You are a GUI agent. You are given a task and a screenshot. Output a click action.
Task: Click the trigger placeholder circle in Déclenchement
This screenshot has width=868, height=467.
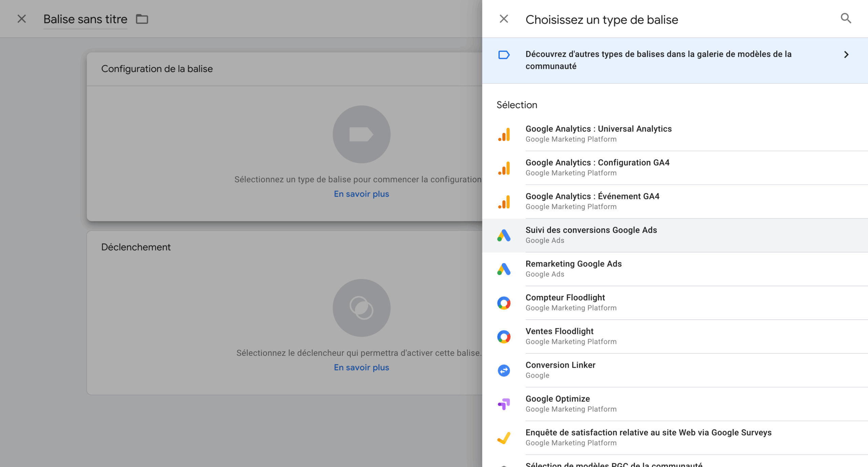[361, 308]
